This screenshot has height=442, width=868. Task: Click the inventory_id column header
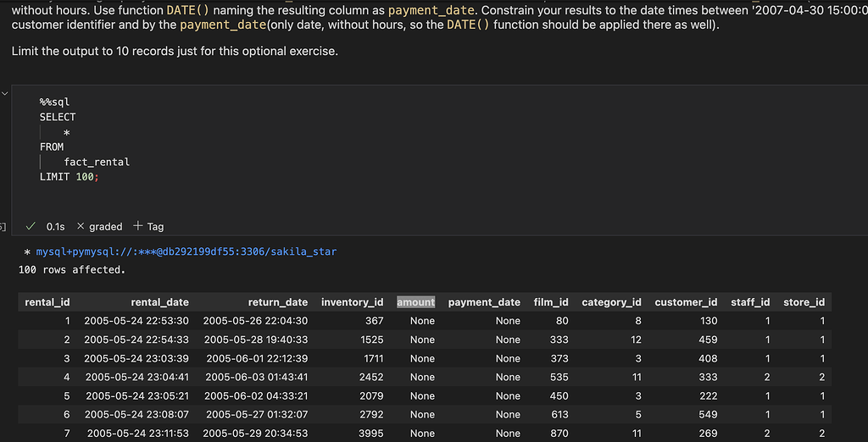352,302
